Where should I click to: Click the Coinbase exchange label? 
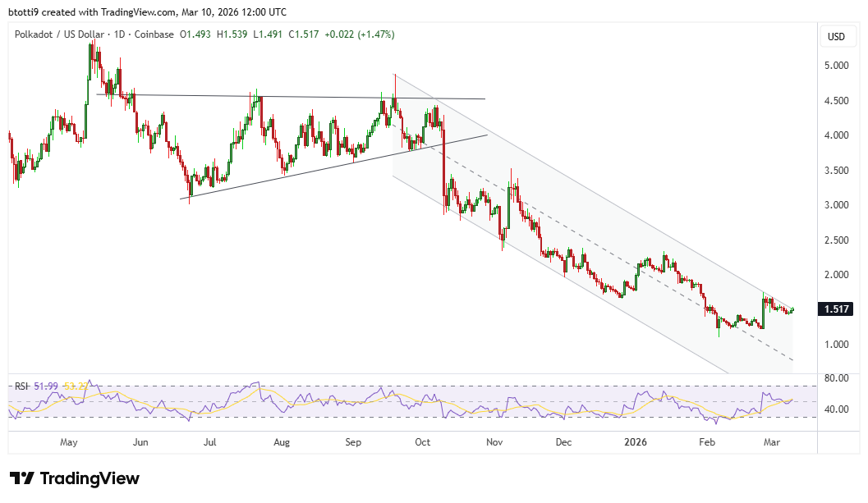pyautogui.click(x=154, y=34)
